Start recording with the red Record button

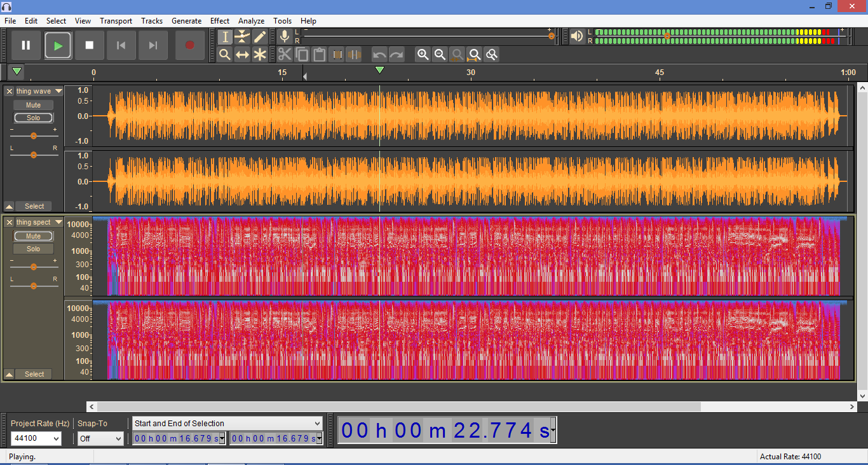189,45
